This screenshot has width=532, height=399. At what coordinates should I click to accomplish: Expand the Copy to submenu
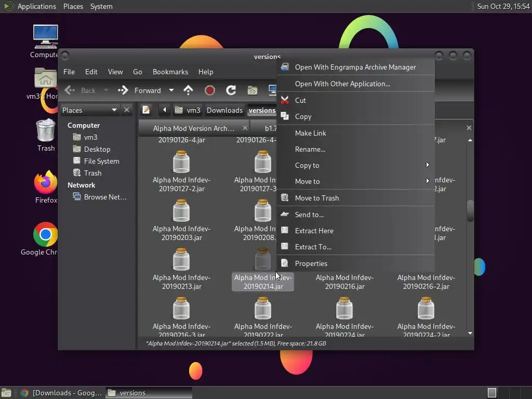355,165
